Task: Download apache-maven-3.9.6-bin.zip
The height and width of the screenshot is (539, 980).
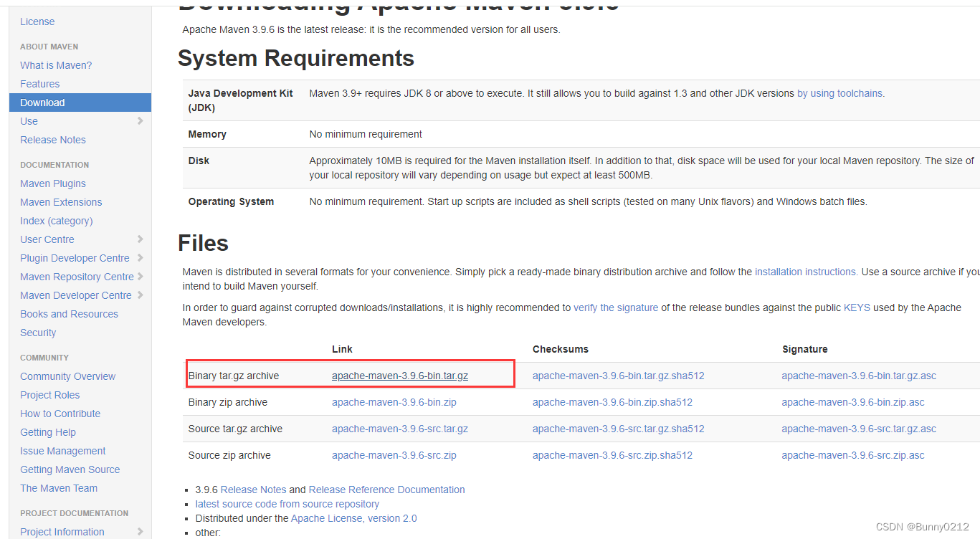Action: click(394, 402)
